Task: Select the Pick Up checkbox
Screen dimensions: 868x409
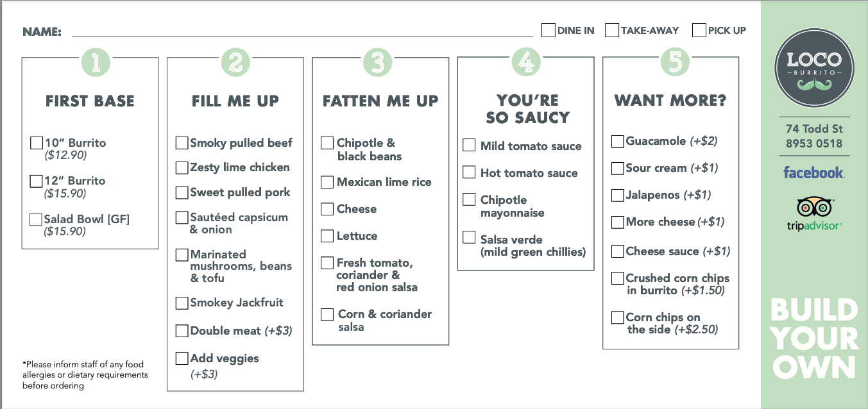Action: tap(699, 30)
